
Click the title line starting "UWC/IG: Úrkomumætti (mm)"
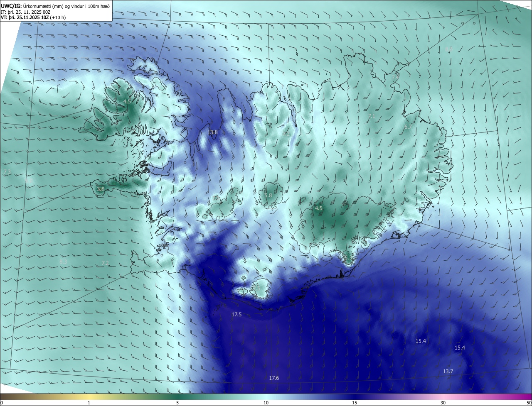pos(55,6)
